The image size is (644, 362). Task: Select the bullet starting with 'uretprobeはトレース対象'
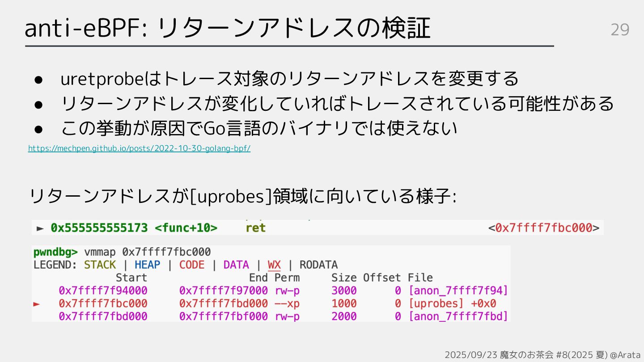click(289, 79)
